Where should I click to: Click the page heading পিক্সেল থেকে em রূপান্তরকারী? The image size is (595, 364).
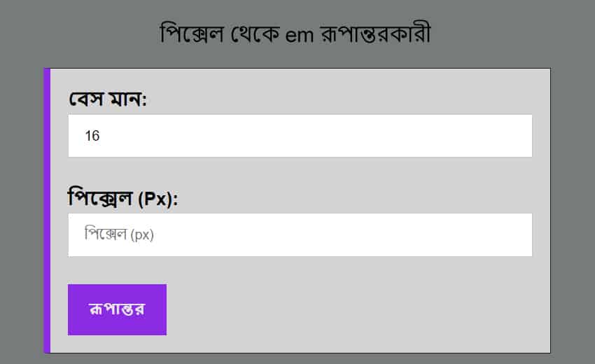click(x=295, y=34)
